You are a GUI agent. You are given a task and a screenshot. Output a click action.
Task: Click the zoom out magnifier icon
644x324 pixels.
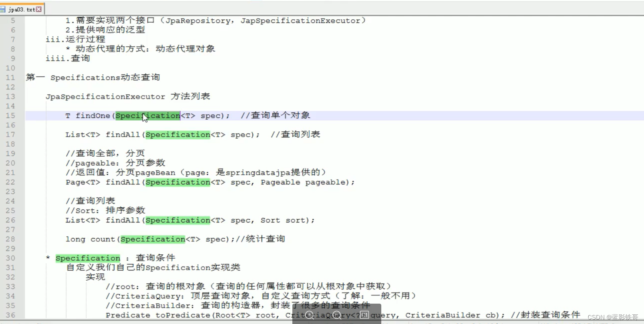click(x=337, y=315)
